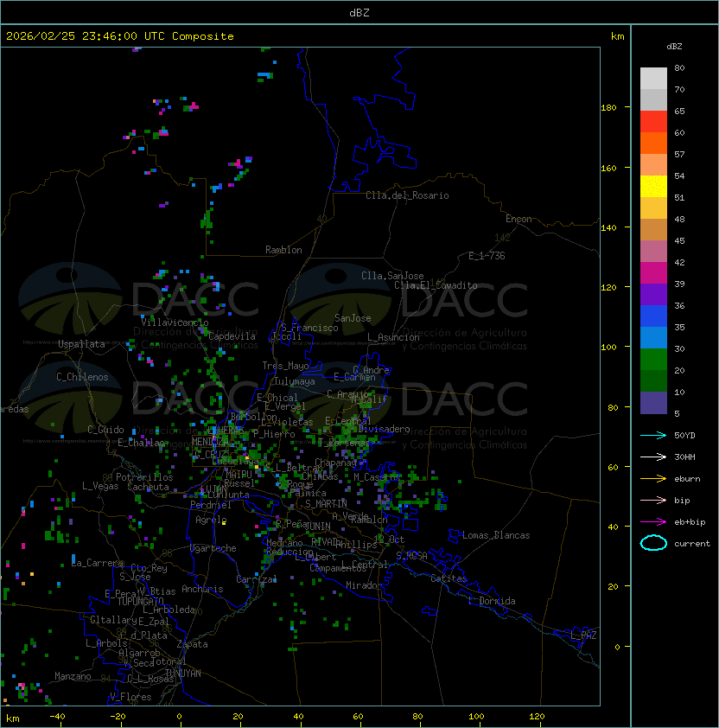The image size is (719, 728).
Task: Click the pink bip arrow symbol
Action: 653,500
